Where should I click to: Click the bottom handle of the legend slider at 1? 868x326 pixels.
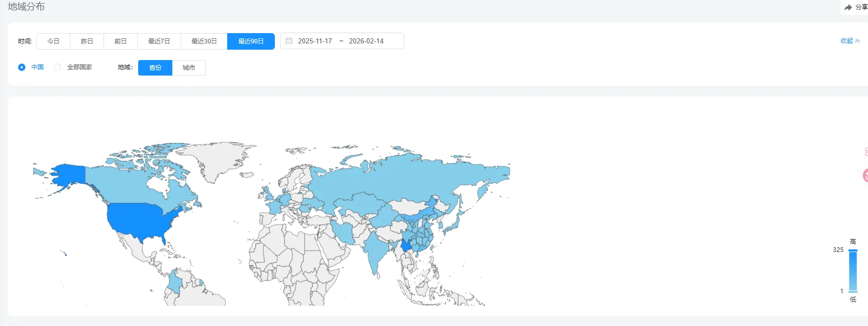(852, 292)
